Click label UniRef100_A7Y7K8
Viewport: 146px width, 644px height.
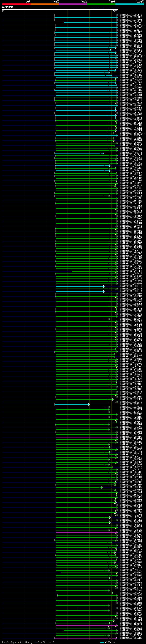pyautogui.click(x=131, y=37)
